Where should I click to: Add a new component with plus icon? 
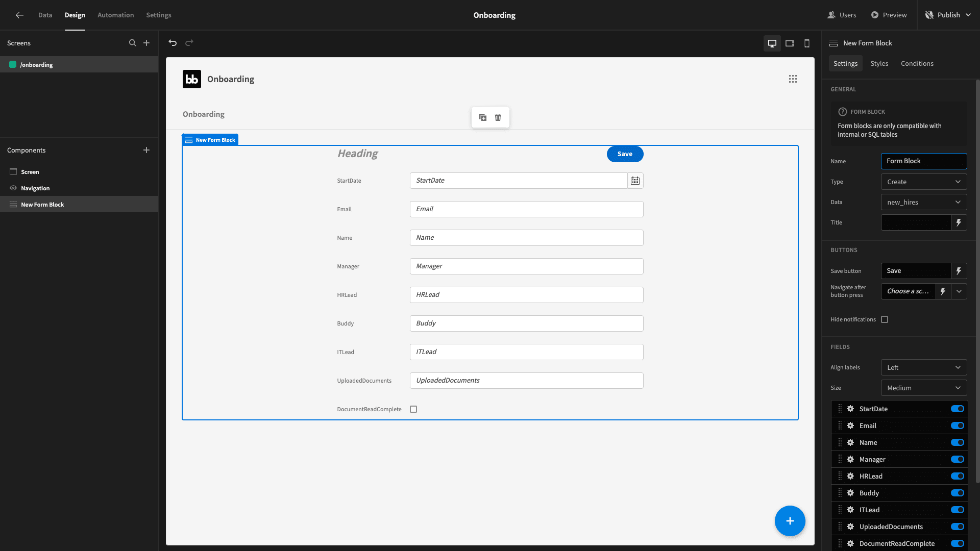point(146,150)
